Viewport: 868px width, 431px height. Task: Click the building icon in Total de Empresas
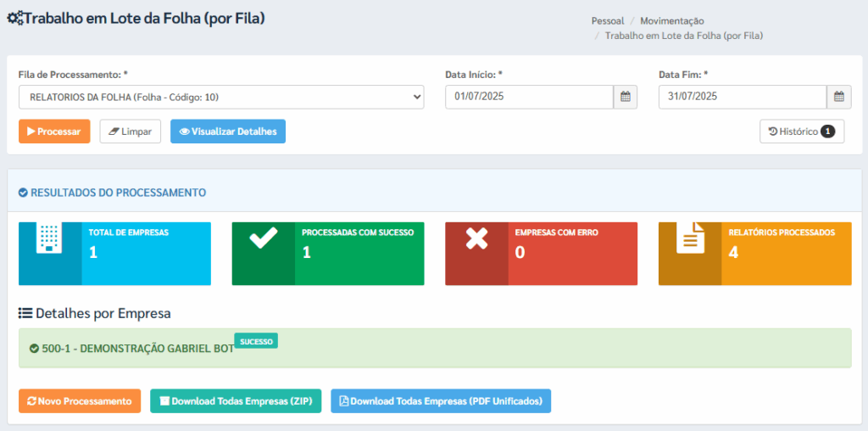point(49,238)
